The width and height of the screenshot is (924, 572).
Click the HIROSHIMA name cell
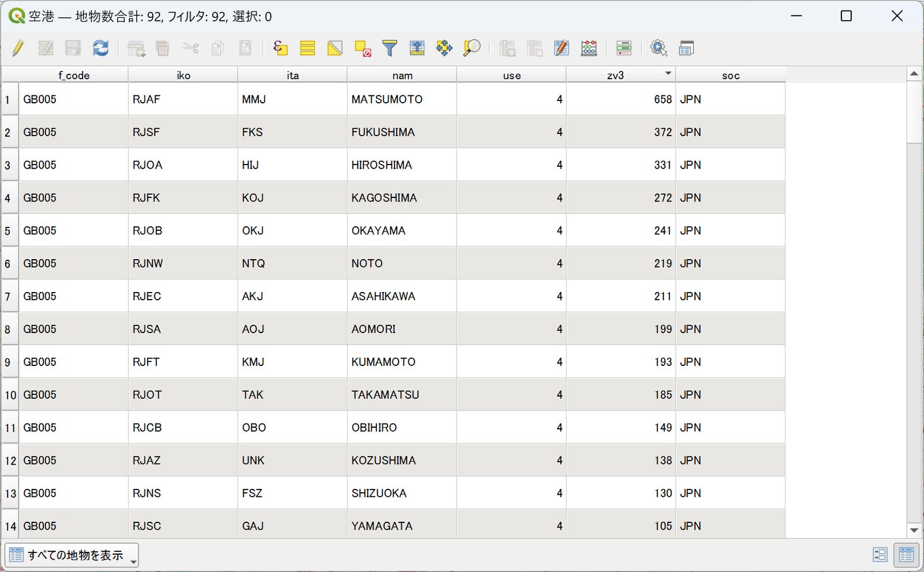(402, 165)
